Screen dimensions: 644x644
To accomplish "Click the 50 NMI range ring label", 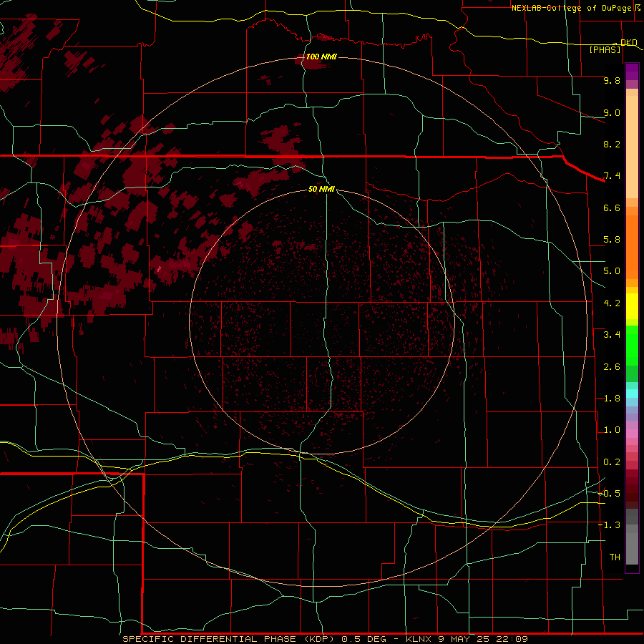I will pyautogui.click(x=321, y=189).
